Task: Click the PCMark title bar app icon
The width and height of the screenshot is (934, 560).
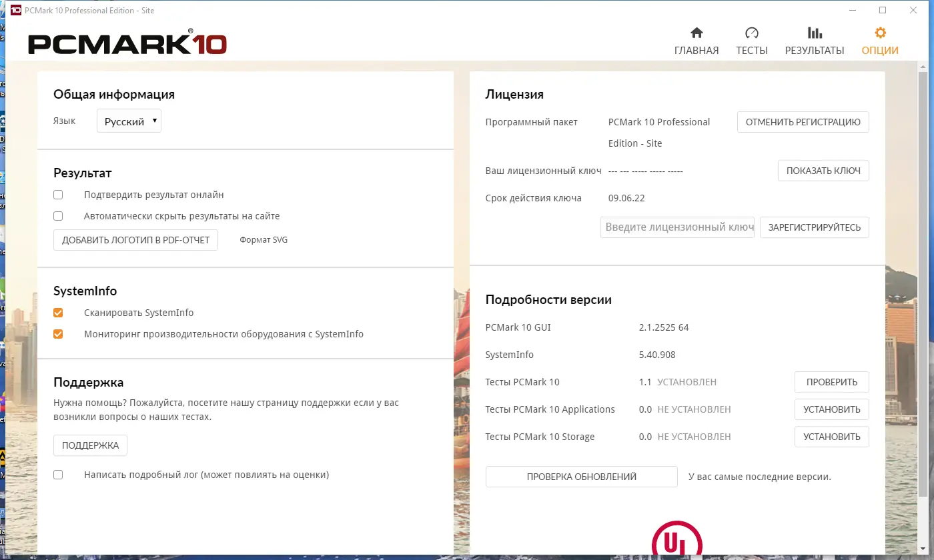Action: click(15, 10)
